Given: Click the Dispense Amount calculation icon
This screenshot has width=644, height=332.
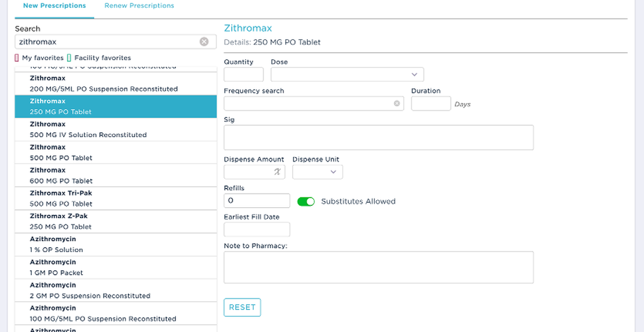Looking at the screenshot, I should (x=278, y=172).
